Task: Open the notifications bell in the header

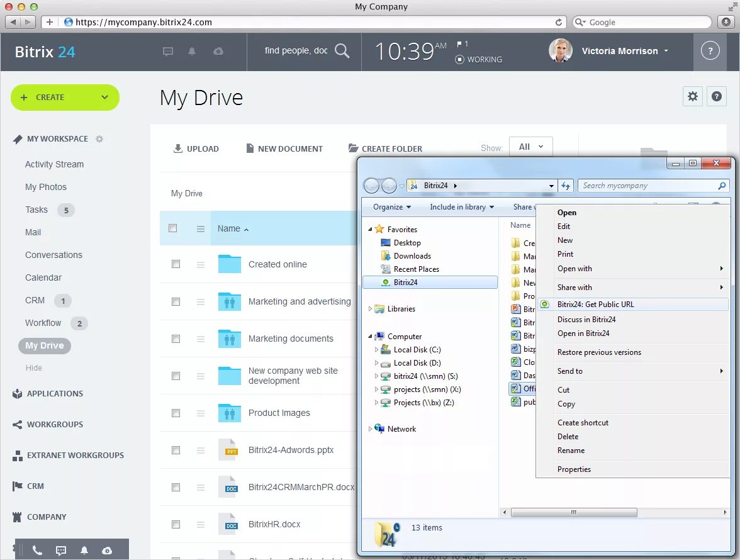Action: point(191,52)
